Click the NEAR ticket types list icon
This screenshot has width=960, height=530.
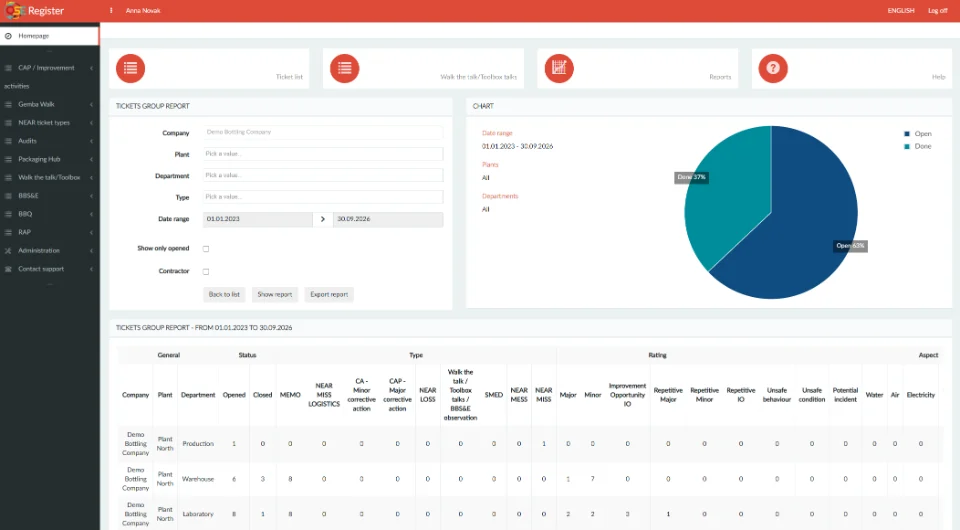(x=8, y=123)
